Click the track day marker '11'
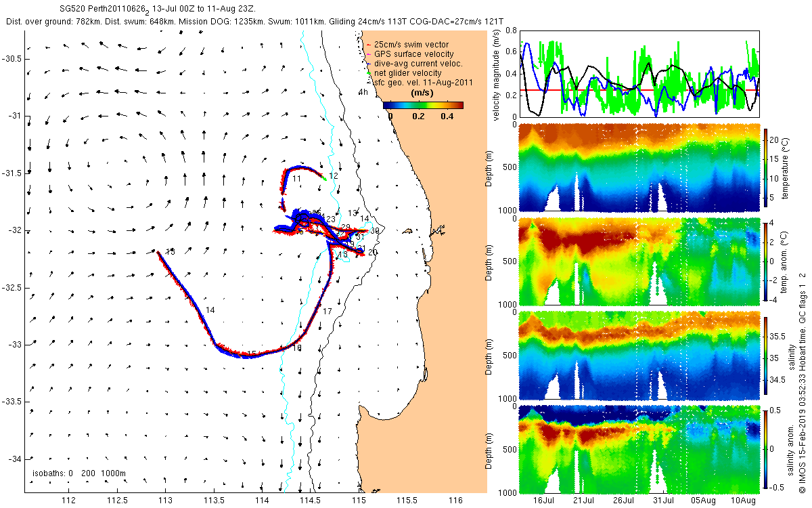 click(x=296, y=178)
